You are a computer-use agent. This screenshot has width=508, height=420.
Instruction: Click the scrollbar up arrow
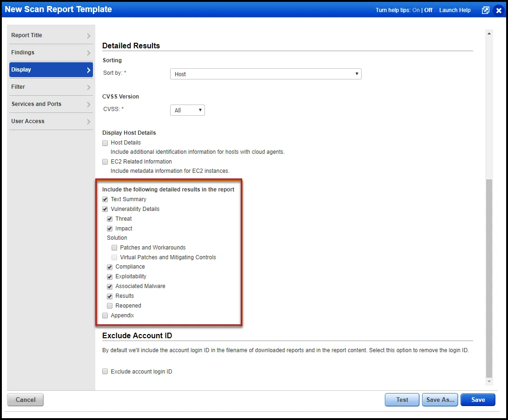pyautogui.click(x=489, y=33)
